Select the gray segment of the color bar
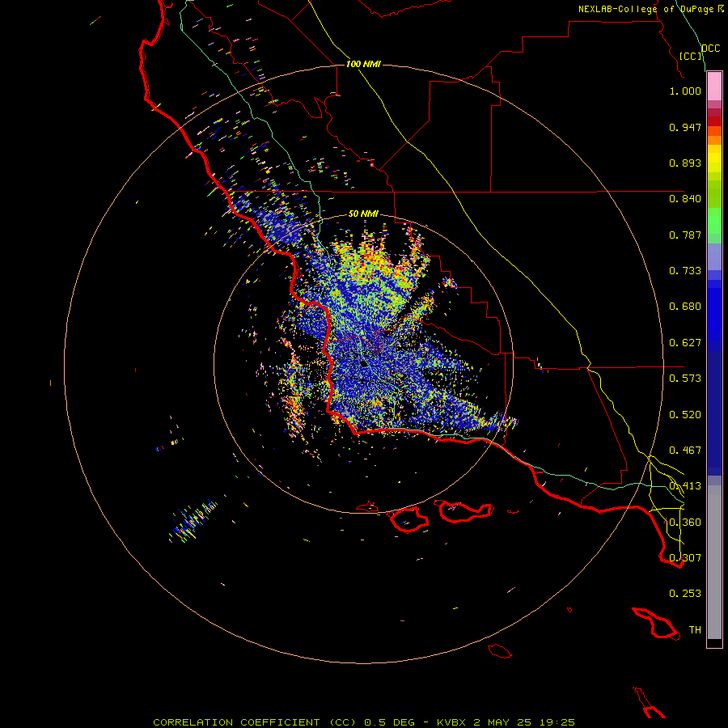The width and height of the screenshot is (728, 728). click(x=714, y=562)
